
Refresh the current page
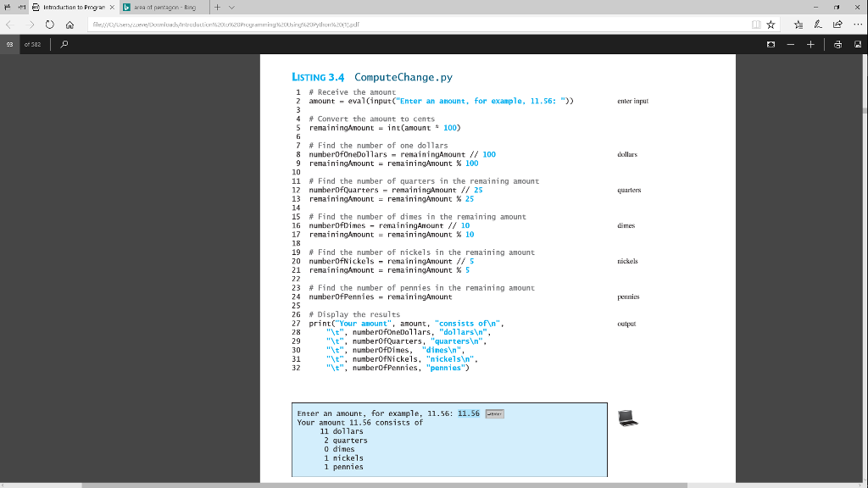pos(51,24)
